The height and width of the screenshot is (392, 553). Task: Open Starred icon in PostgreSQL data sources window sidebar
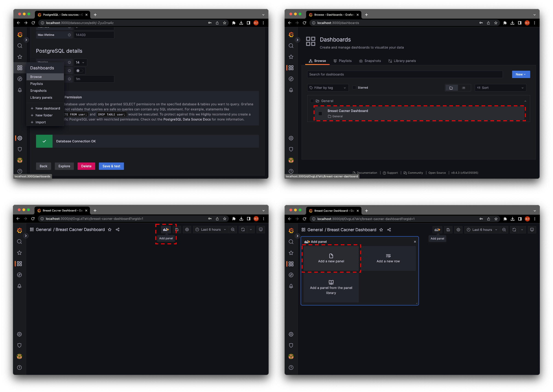point(20,57)
